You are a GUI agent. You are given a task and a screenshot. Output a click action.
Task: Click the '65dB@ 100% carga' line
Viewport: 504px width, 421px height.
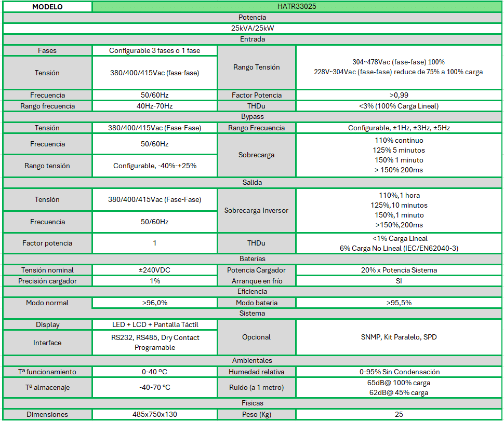click(x=399, y=383)
